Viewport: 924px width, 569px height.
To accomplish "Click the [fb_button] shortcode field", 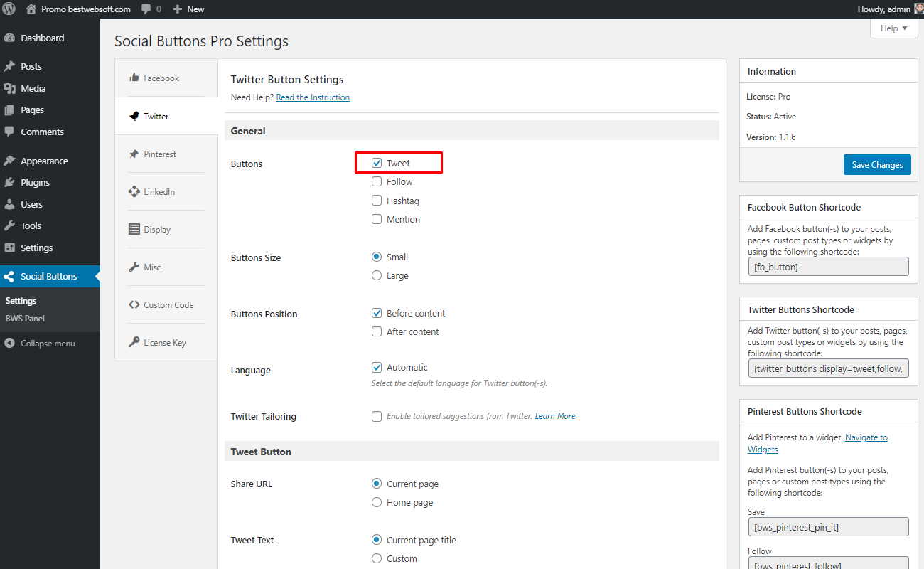I will click(828, 267).
